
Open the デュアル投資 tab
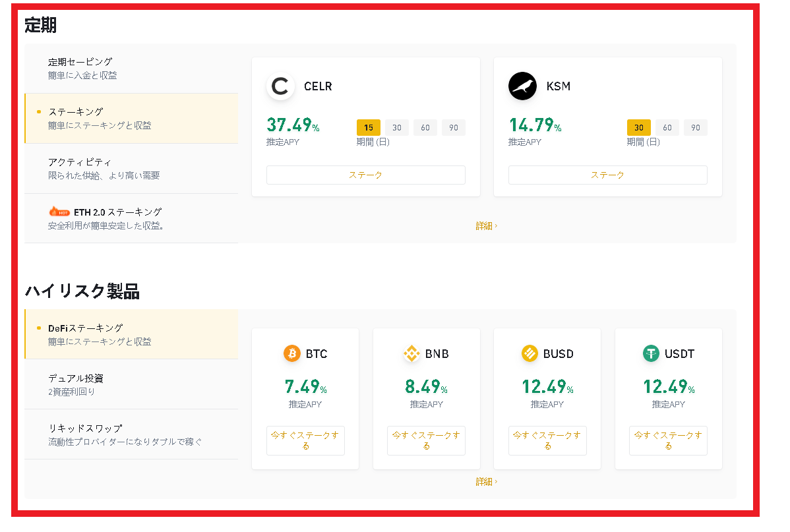coord(131,384)
